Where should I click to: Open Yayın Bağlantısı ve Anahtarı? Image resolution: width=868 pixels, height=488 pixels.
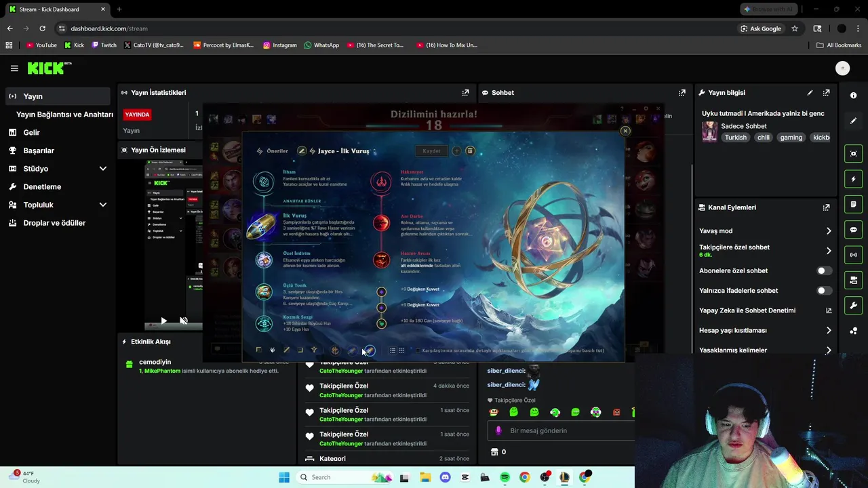pos(64,115)
